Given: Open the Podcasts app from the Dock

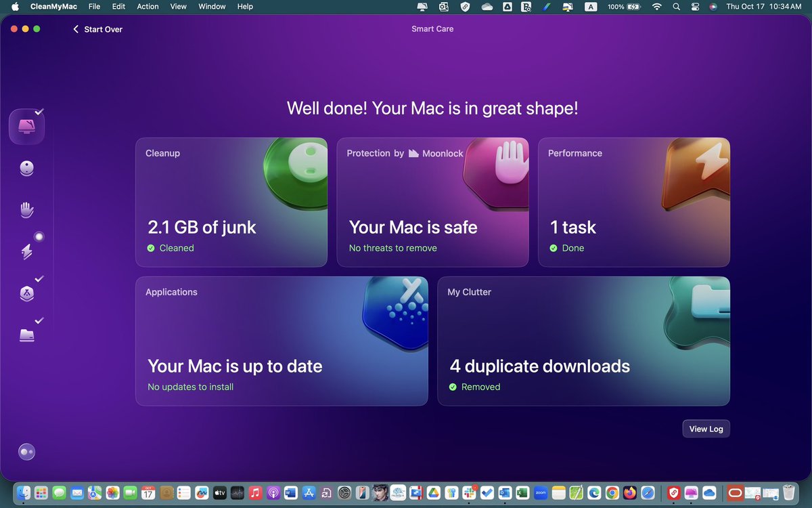Looking at the screenshot, I should tap(273, 492).
